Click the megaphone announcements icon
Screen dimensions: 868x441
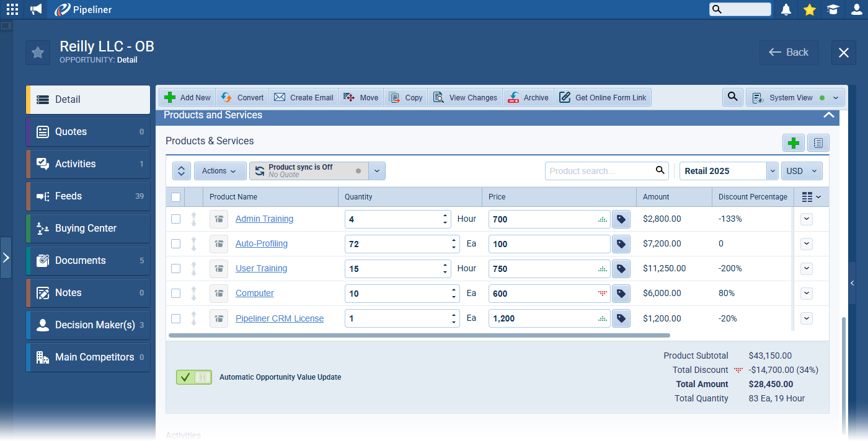37,9
